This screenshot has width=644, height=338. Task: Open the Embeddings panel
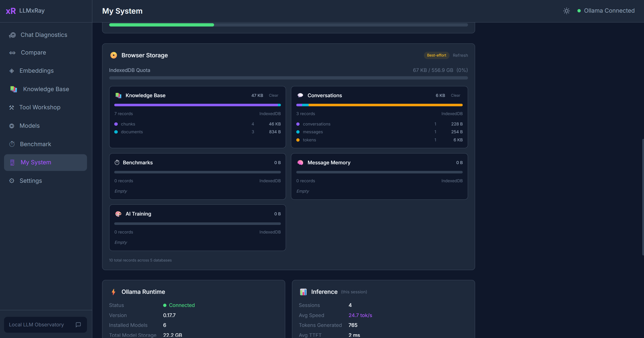click(37, 71)
